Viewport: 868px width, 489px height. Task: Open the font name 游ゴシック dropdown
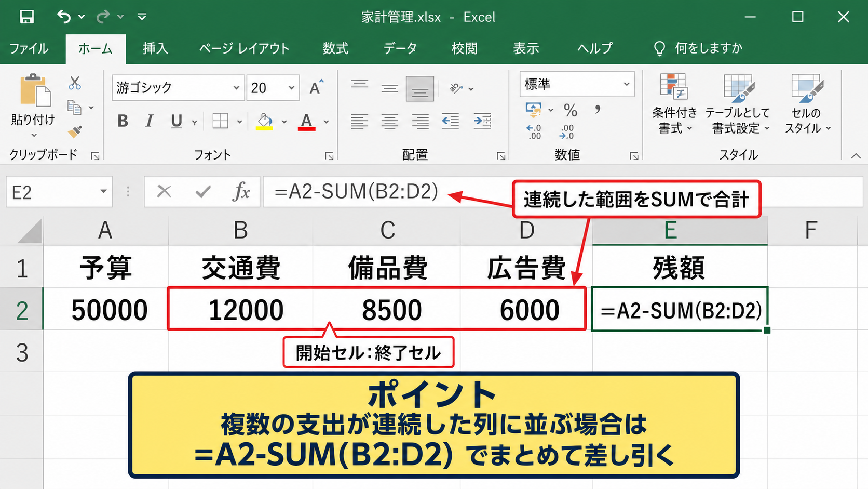(236, 88)
